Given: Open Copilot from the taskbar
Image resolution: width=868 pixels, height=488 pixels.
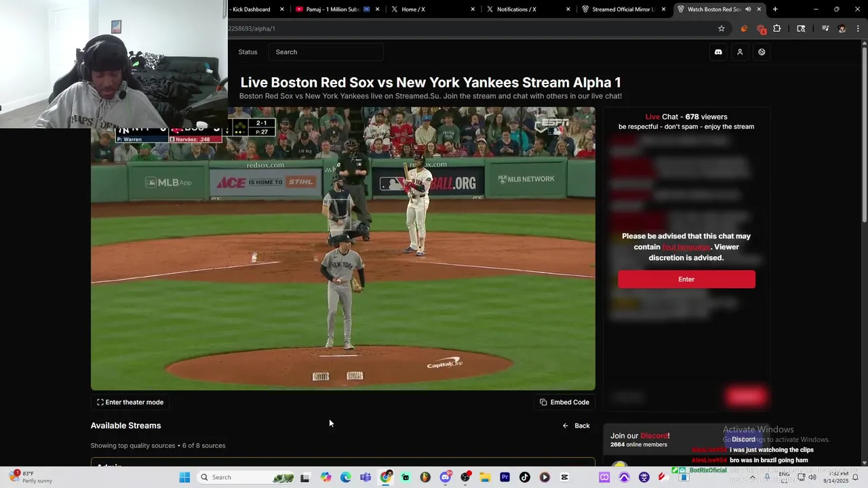Looking at the screenshot, I should tap(326, 477).
